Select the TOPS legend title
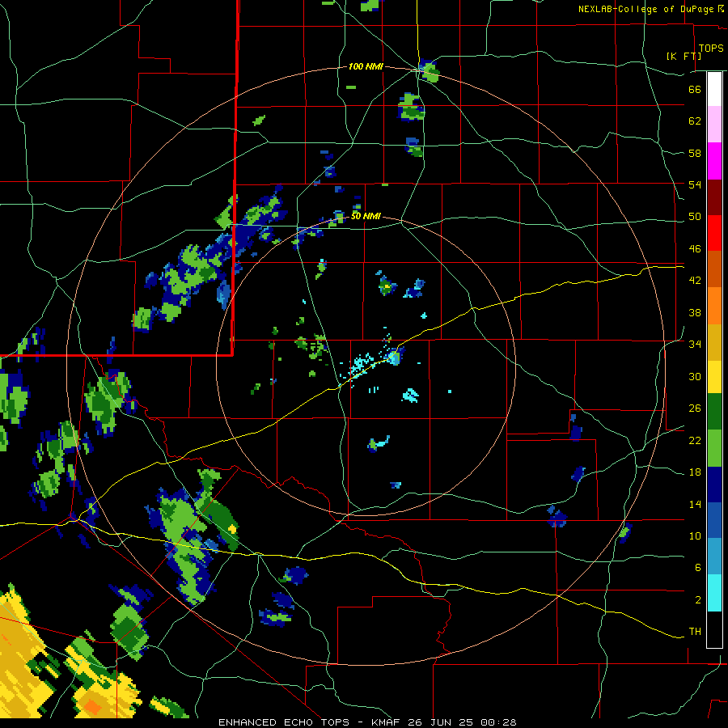Image resolution: width=728 pixels, height=728 pixels. click(x=711, y=48)
